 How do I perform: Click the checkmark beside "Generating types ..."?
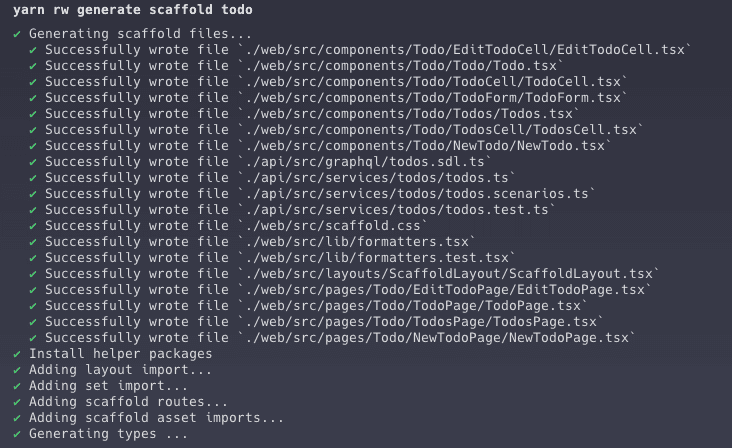pos(17,434)
